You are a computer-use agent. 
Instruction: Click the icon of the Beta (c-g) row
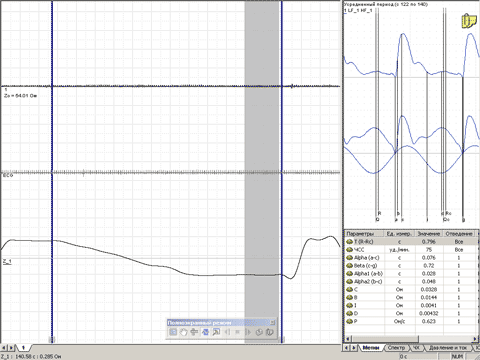pos(349,266)
